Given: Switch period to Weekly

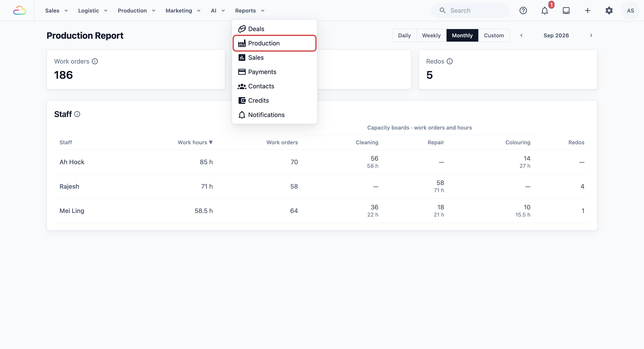Looking at the screenshot, I should click(431, 36).
